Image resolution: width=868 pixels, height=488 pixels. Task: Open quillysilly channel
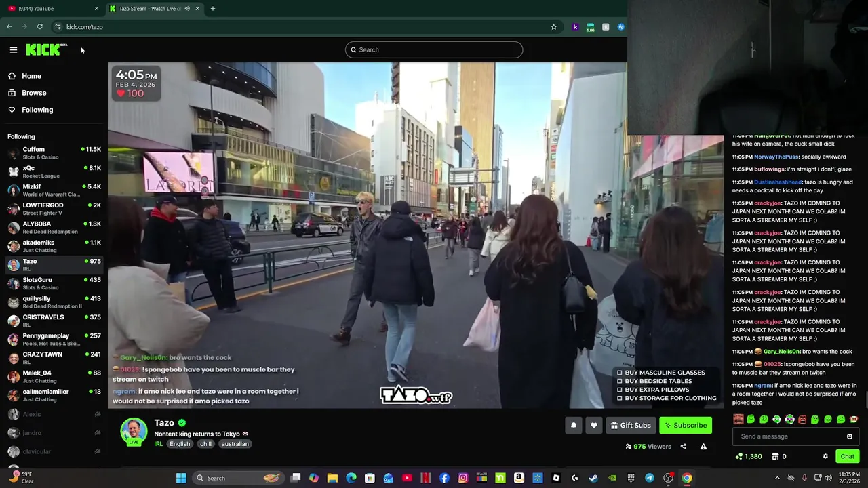[54, 302]
